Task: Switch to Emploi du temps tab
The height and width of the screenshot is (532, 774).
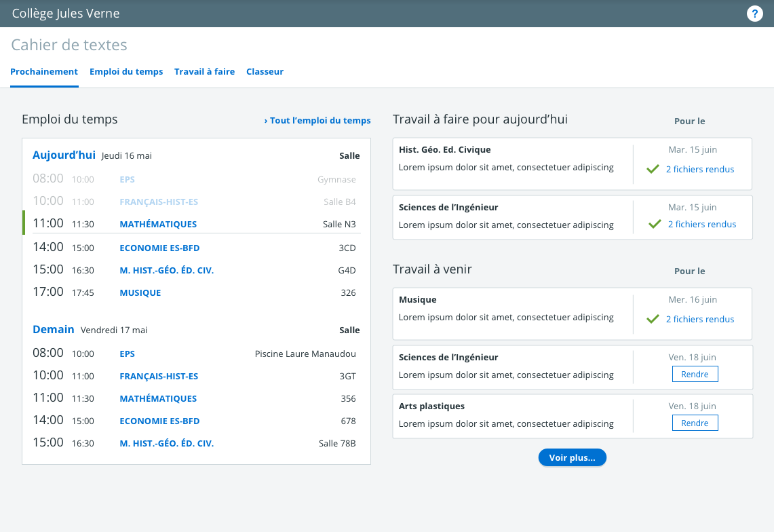Action: click(126, 72)
